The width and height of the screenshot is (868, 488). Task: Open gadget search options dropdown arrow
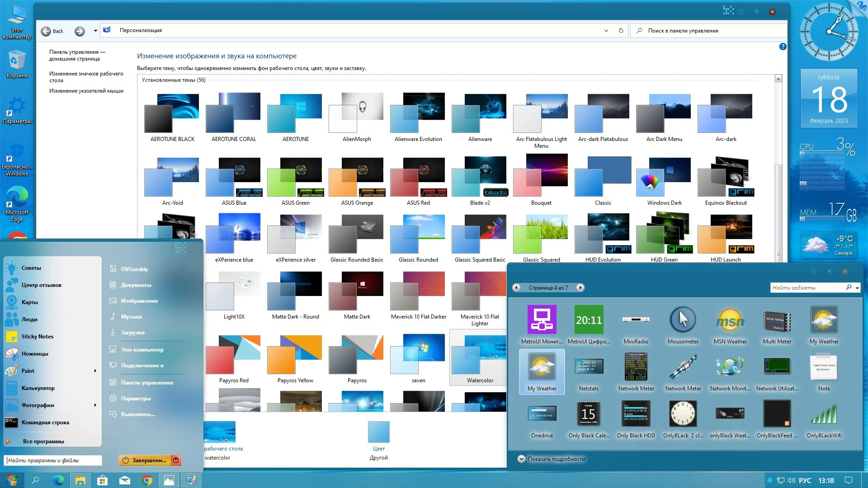click(x=857, y=288)
